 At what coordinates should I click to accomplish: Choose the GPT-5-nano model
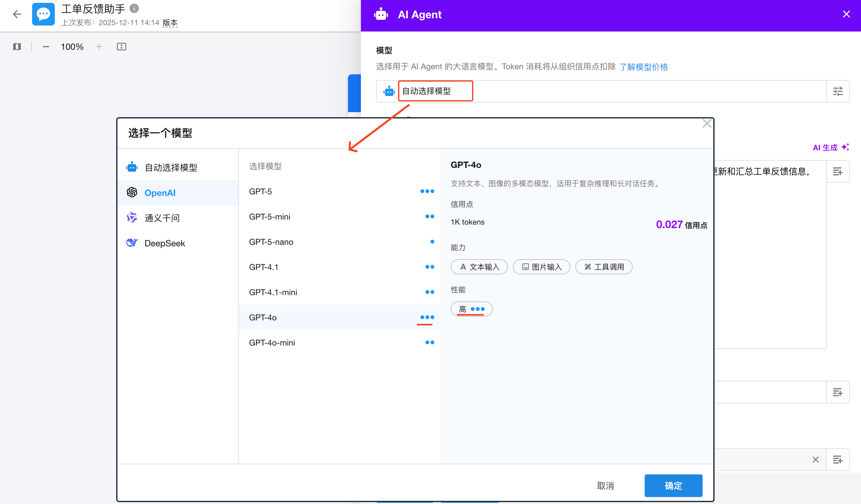(271, 242)
